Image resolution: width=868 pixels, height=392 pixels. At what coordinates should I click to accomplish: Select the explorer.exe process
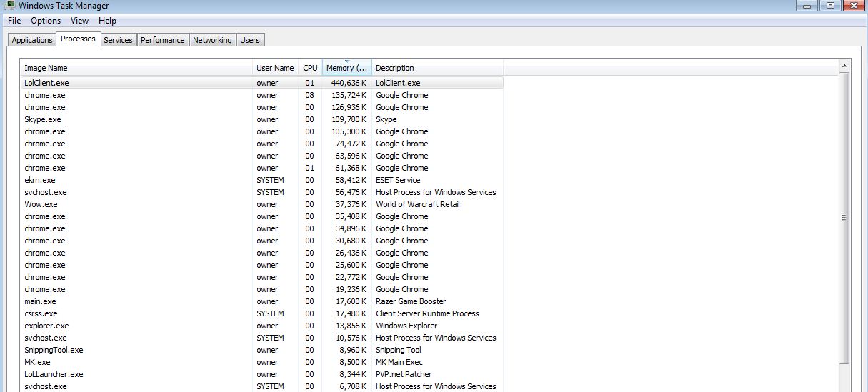[x=262, y=326]
